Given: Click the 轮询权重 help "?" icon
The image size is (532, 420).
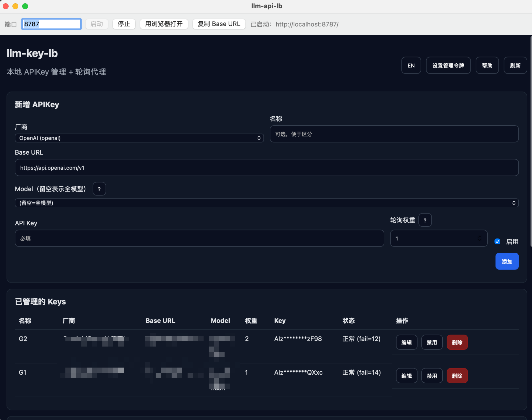Looking at the screenshot, I should [425, 220].
